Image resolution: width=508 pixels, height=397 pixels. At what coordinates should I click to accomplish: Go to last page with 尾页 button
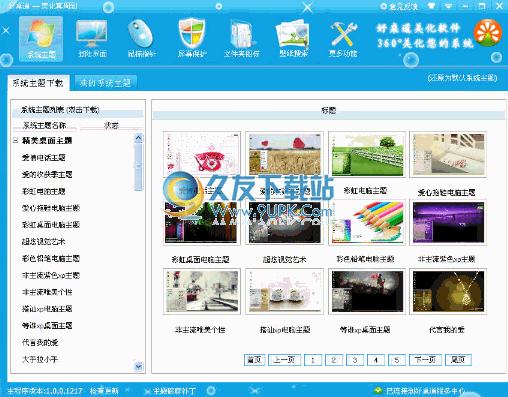pos(458,360)
